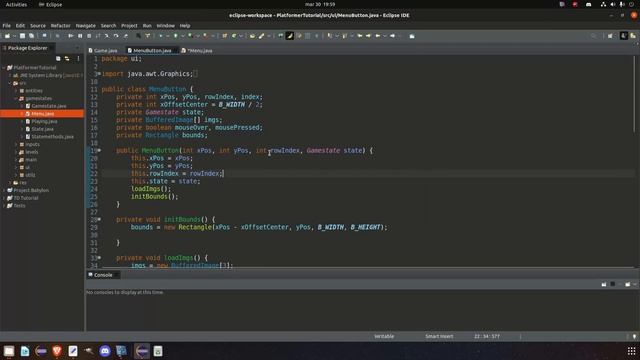Click the Terminate debug icon
Viewport: 640px width, 360px height.
click(89, 36)
